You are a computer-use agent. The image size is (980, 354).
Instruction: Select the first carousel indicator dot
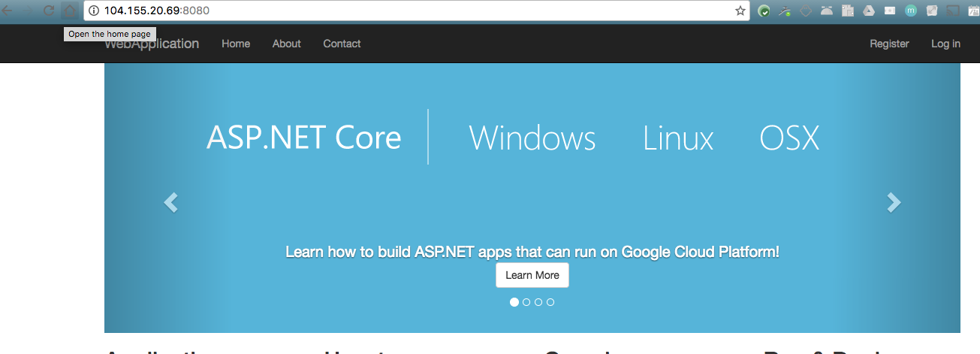coord(514,302)
